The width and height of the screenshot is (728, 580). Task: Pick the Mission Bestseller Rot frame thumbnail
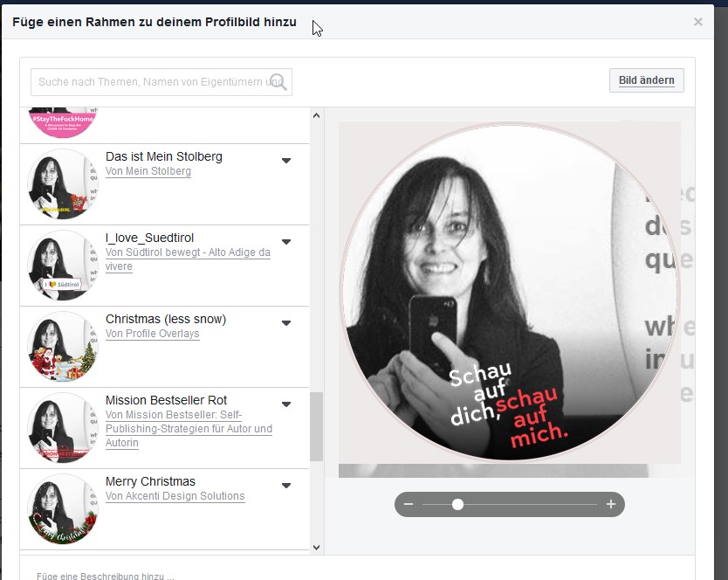tap(63, 428)
